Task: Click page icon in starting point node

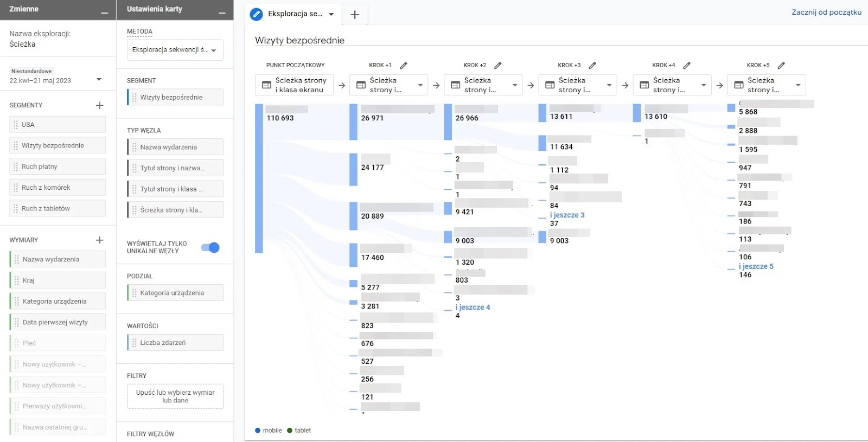Action: coord(266,85)
